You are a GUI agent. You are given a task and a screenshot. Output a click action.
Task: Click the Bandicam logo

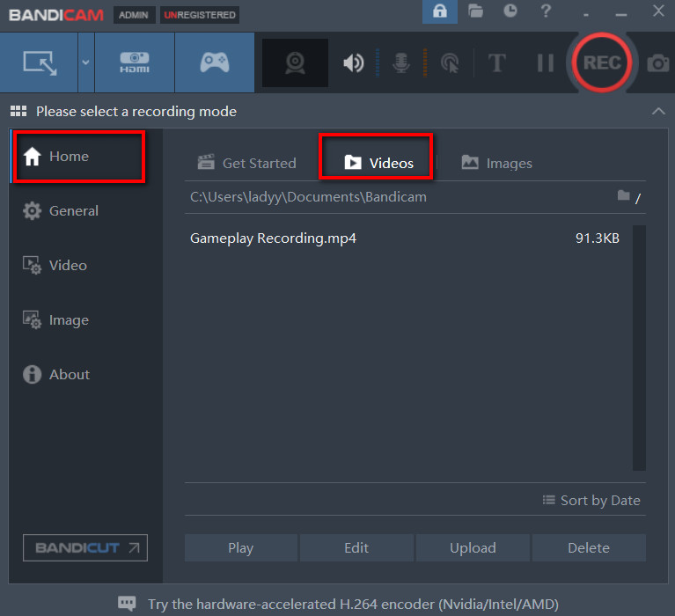[x=56, y=15]
